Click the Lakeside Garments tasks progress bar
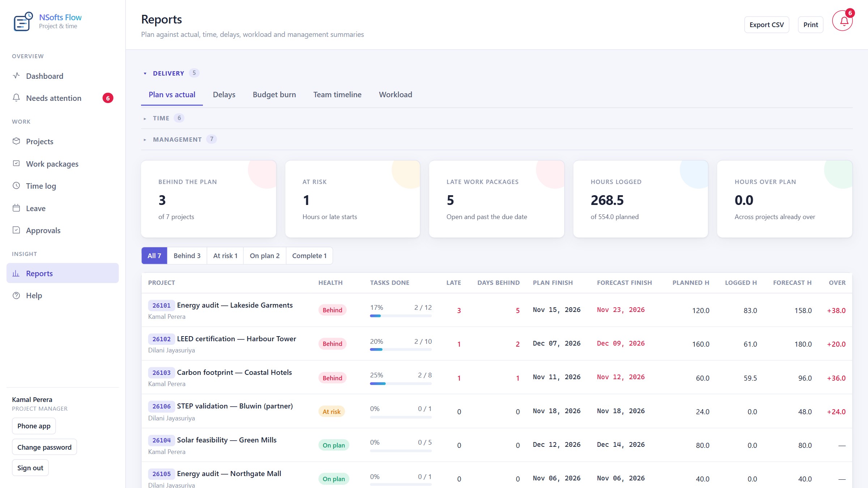This screenshot has width=868, height=488. coord(401,316)
